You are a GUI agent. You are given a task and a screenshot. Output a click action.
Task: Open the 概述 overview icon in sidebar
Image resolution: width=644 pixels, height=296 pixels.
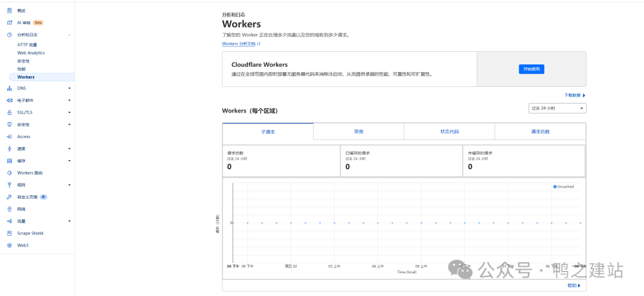click(10, 11)
